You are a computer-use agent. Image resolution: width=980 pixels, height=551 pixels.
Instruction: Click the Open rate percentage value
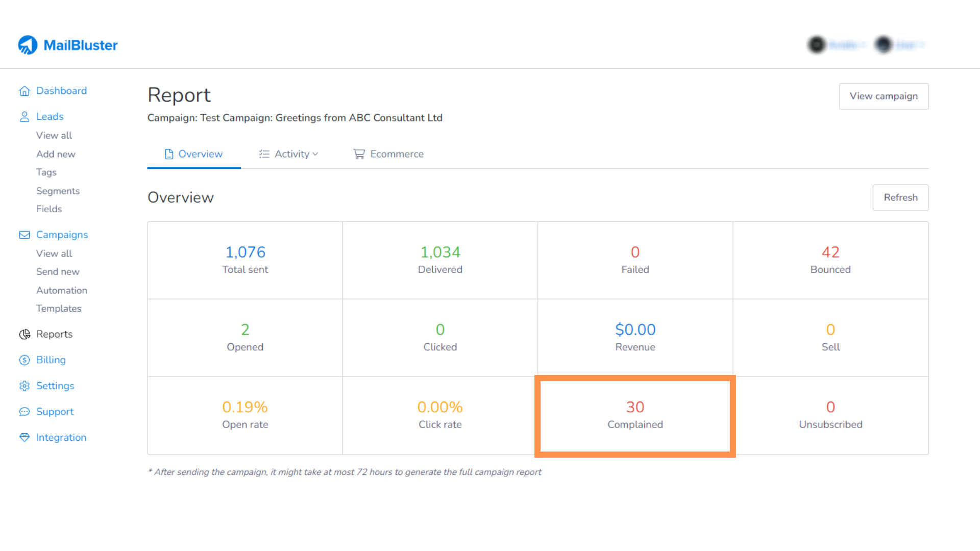coord(245,407)
